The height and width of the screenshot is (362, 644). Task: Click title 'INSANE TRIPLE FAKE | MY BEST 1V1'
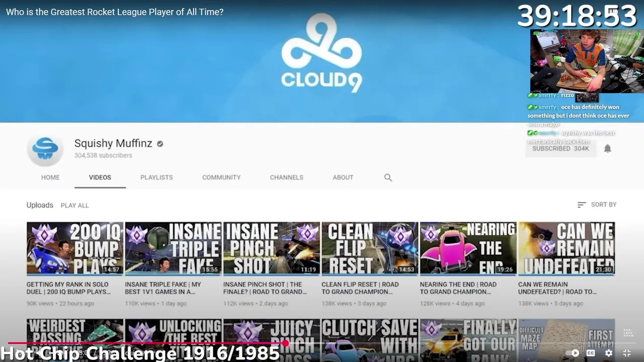(x=163, y=288)
